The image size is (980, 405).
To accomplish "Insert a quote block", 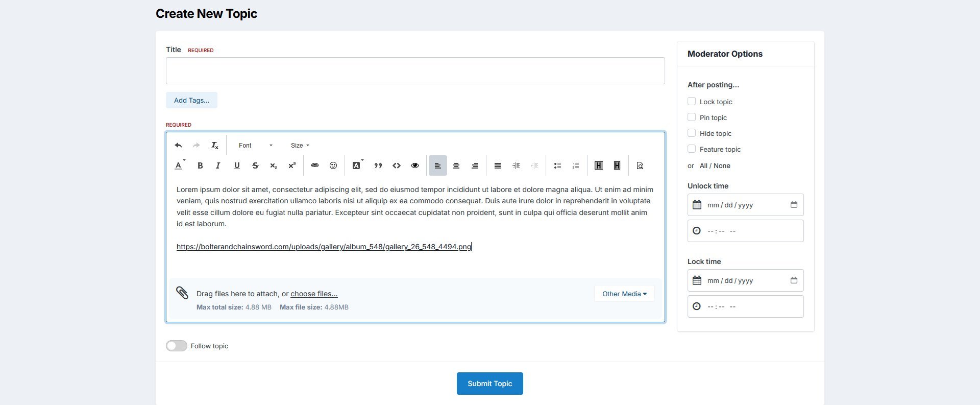I will click(378, 165).
